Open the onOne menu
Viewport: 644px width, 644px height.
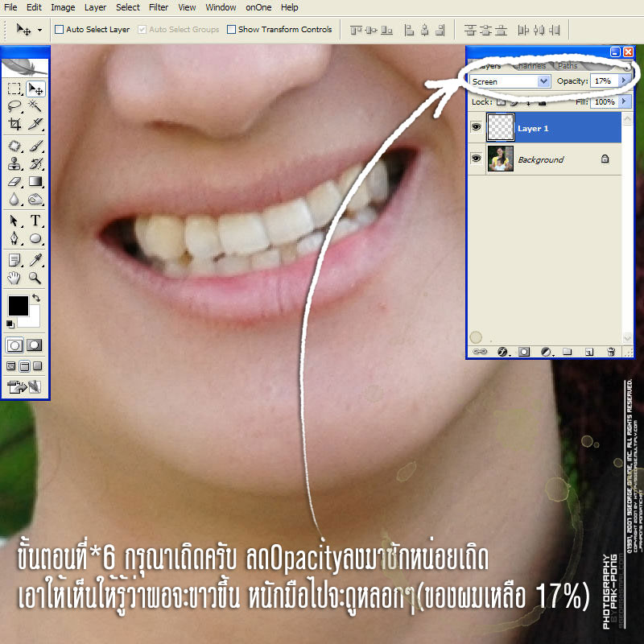click(258, 7)
